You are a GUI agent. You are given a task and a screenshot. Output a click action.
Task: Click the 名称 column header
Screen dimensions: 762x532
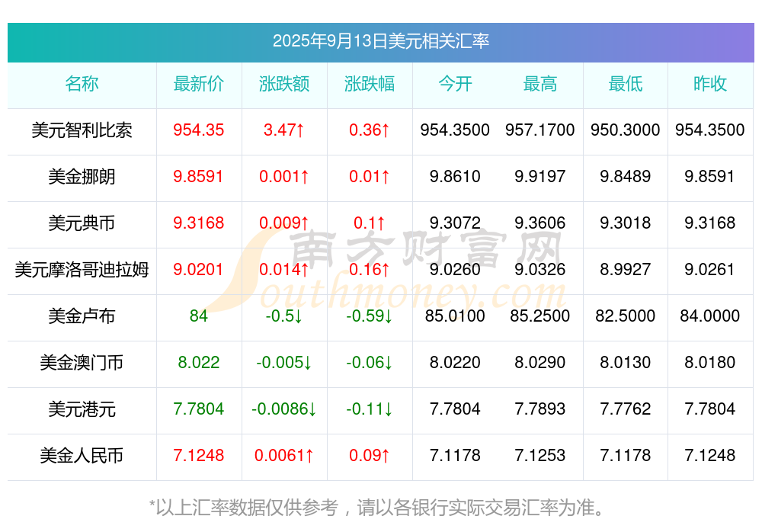82,84
